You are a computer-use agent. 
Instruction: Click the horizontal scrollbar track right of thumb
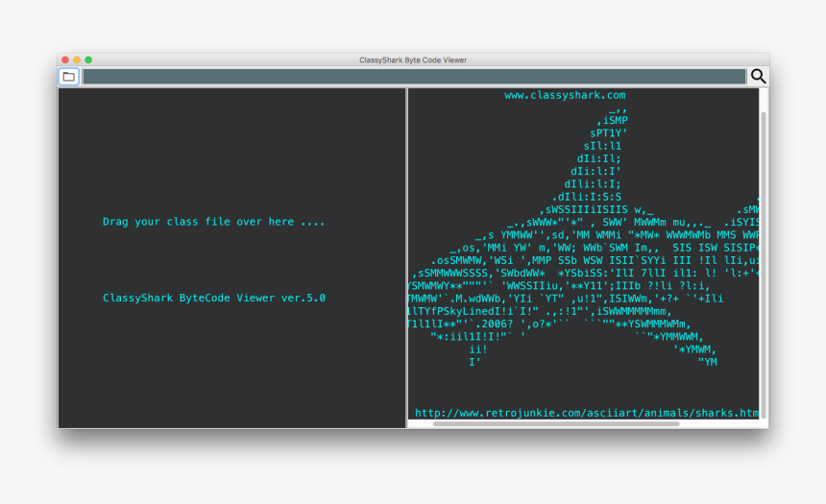pyautogui.click(x=720, y=423)
